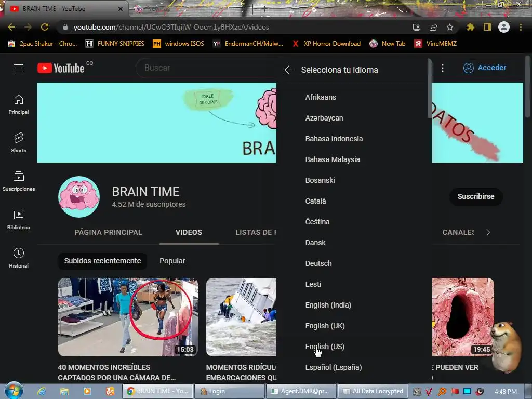Open the EndermanCH/Malw... bookmark
532x399 pixels.
point(248,44)
